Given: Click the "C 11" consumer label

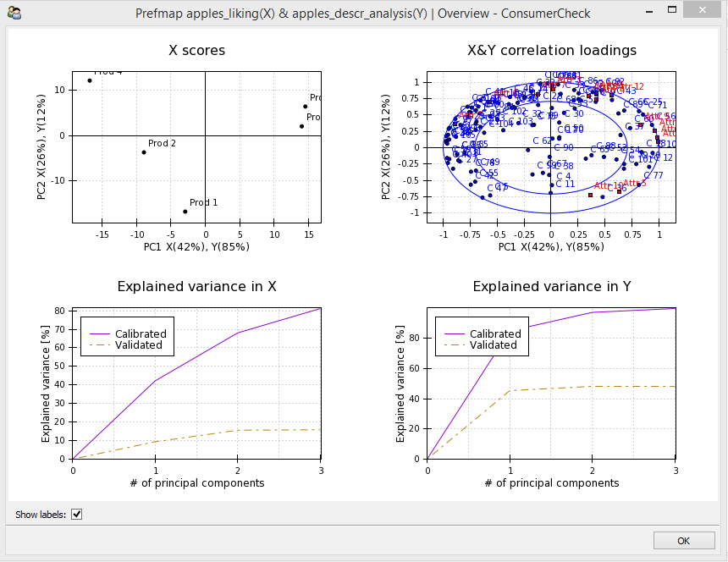Looking at the screenshot, I should coord(565,184).
